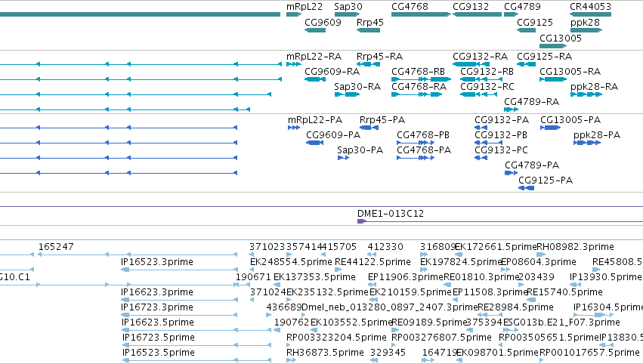Select the ppk28 gene label
643x364 pixels.
click(585, 22)
